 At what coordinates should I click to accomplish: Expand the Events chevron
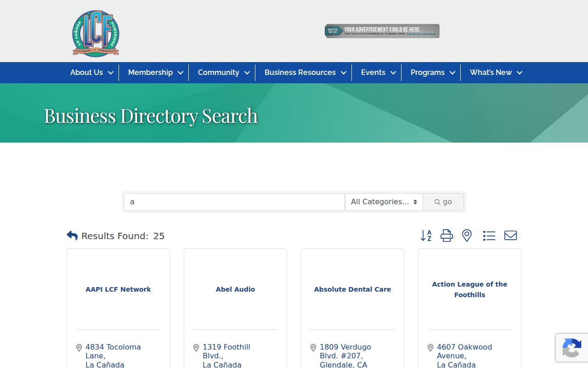coord(393,73)
